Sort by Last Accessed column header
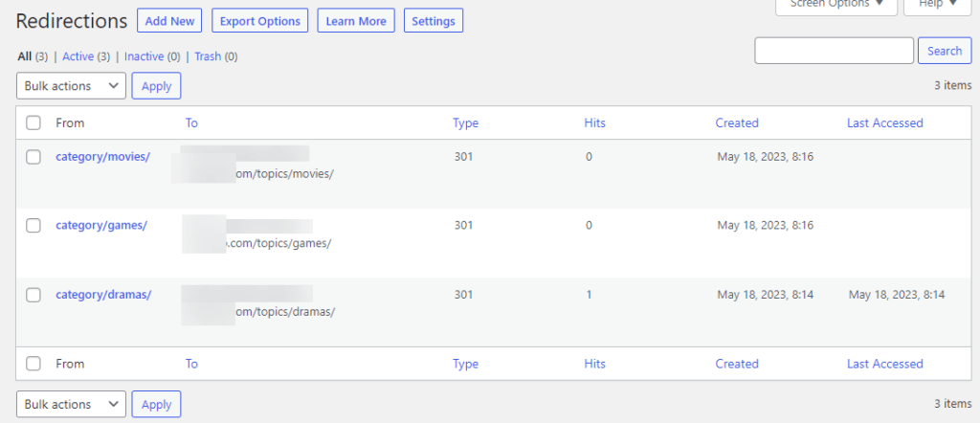The image size is (980, 423). (884, 122)
